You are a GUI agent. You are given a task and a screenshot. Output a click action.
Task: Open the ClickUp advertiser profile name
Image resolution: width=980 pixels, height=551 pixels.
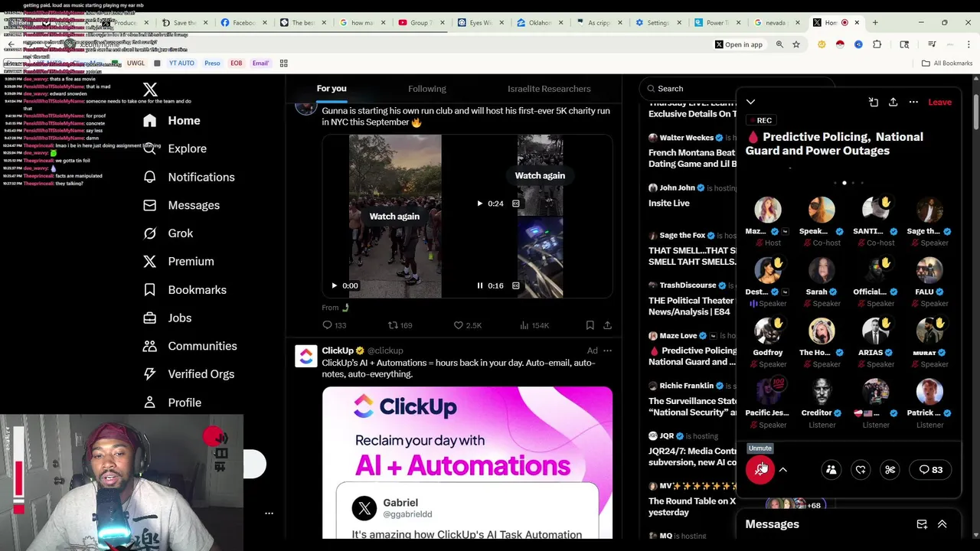pyautogui.click(x=338, y=350)
